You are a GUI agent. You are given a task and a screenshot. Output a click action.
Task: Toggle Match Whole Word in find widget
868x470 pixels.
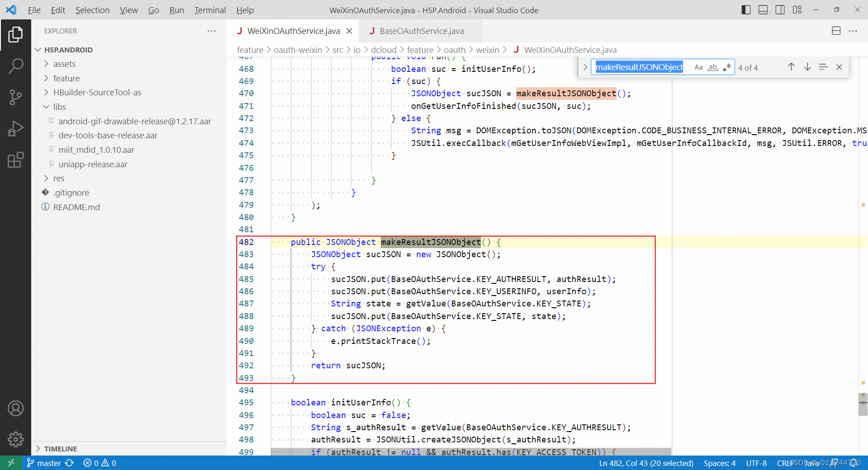[713, 67]
